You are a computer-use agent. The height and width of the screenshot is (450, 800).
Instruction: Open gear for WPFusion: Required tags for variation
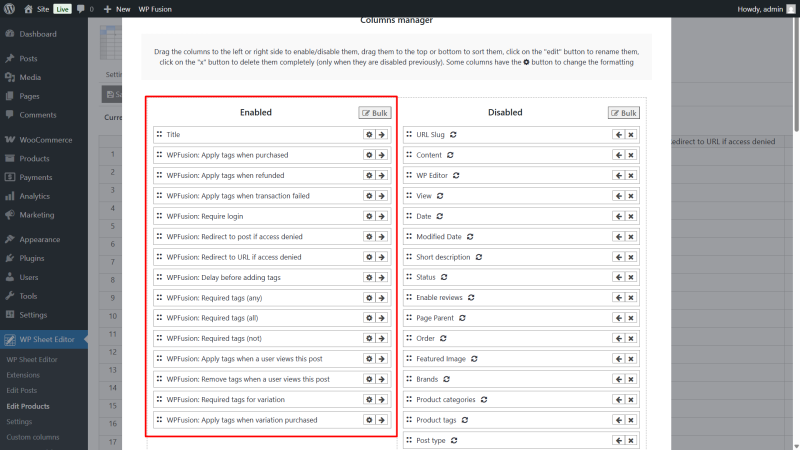pyautogui.click(x=369, y=399)
